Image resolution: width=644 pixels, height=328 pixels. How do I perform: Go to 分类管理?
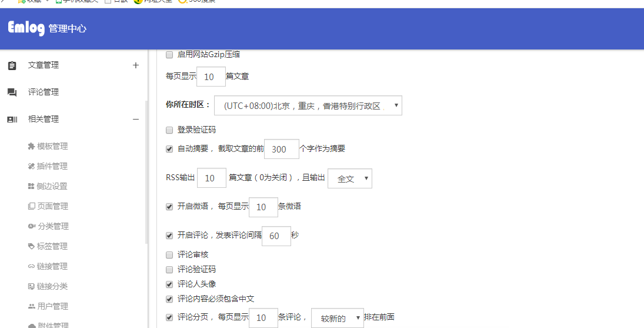coord(54,226)
